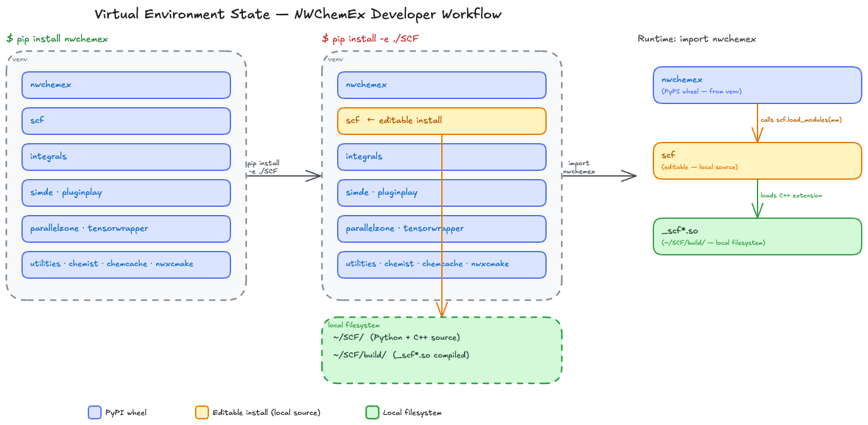Select the 'PyPI wheel' legend label
Screen dimensions: 868x425
[126, 413]
